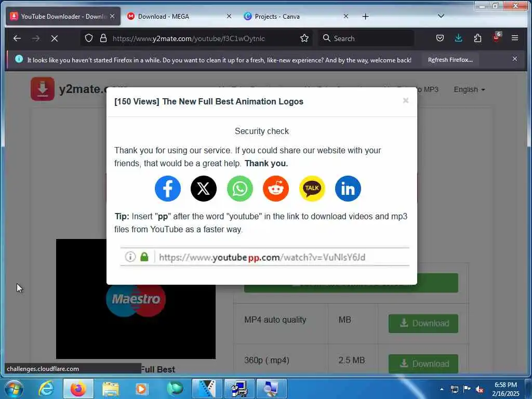Screen dimensions: 532x399
Task: Bookmark this page with the star
Action: [x=304, y=38]
